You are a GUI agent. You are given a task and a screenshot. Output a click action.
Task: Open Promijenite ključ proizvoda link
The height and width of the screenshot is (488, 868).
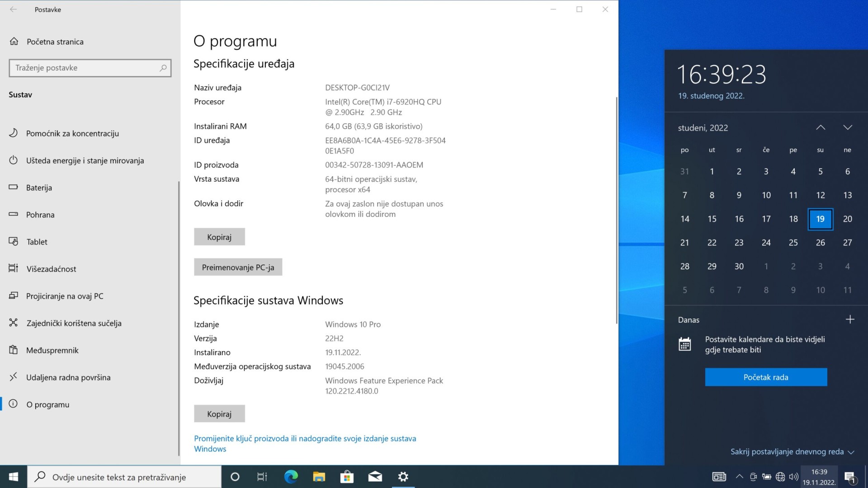tap(305, 443)
